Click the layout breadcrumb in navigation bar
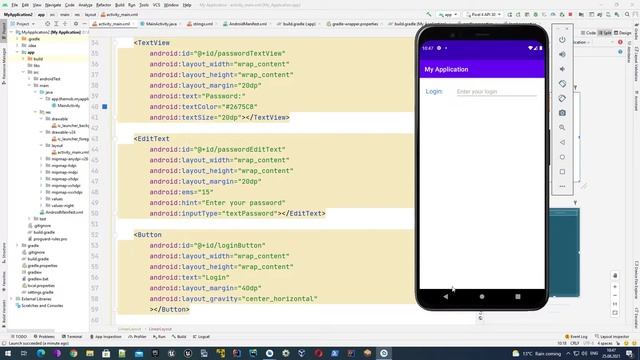This screenshot has width=640, height=360. tap(90, 14)
